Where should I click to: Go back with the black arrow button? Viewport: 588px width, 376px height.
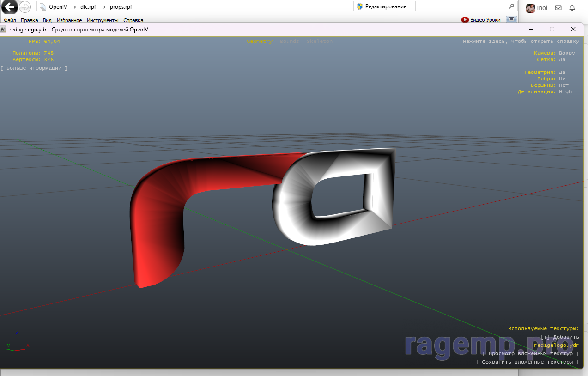(x=10, y=6)
